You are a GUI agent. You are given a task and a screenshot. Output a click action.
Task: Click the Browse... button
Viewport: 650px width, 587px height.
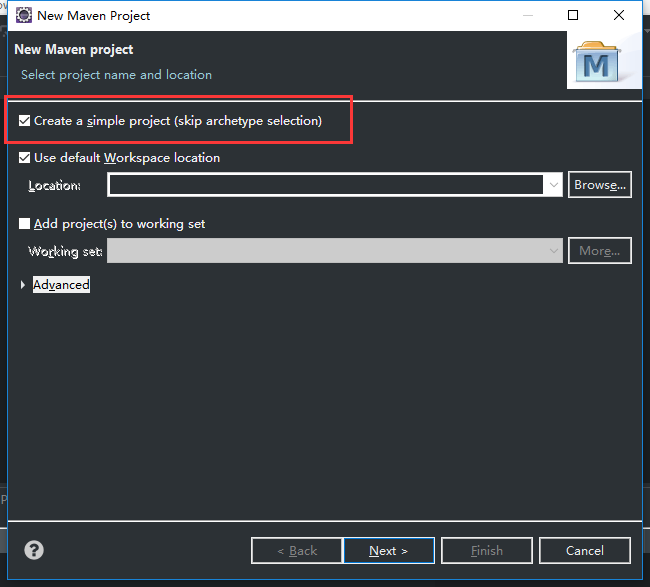pos(600,184)
